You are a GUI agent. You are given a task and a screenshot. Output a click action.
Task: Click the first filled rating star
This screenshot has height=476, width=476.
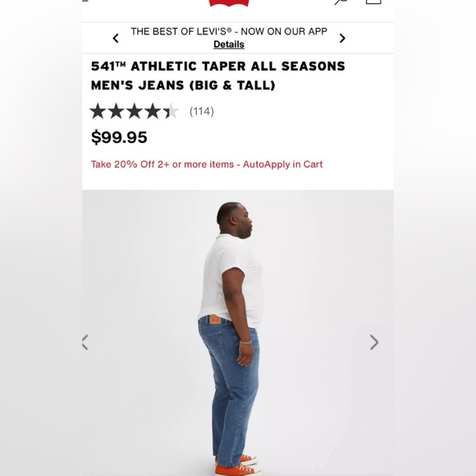point(98,111)
